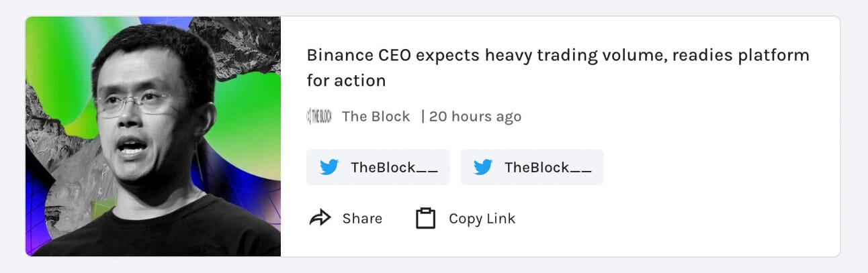Click the "20 hours ago" timestamp
Screen dimensions: 868x273
[475, 116]
